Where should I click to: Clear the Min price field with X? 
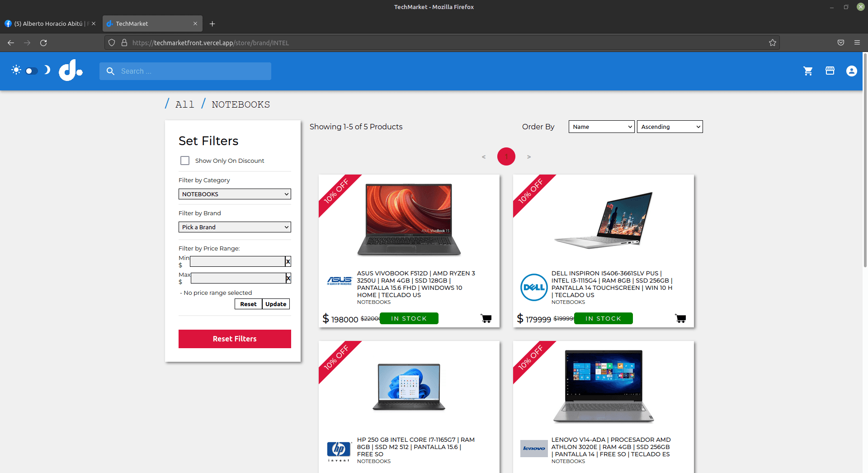tap(288, 261)
